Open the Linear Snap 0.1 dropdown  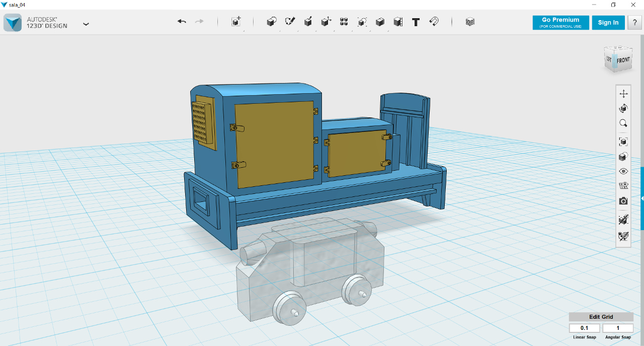click(584, 328)
